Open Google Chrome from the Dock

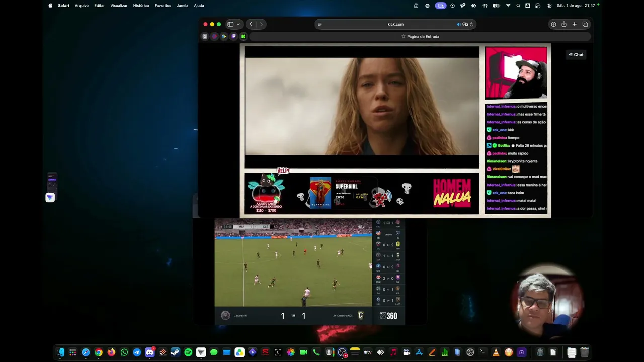pos(99,352)
